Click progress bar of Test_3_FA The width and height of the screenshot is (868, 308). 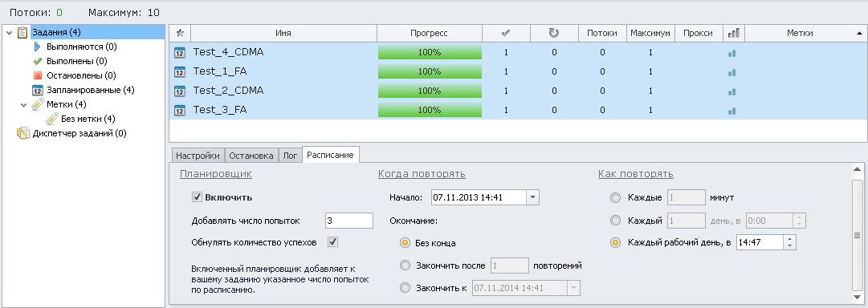(430, 110)
